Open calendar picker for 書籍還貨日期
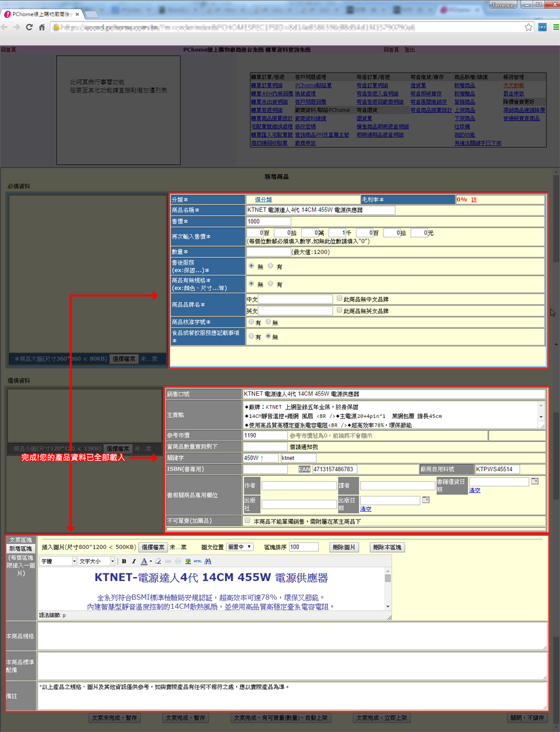 [535, 481]
